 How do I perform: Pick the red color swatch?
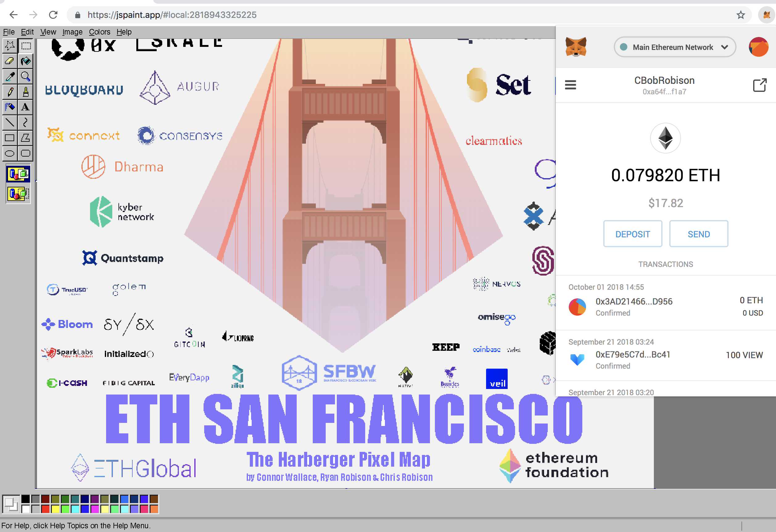coord(45,509)
